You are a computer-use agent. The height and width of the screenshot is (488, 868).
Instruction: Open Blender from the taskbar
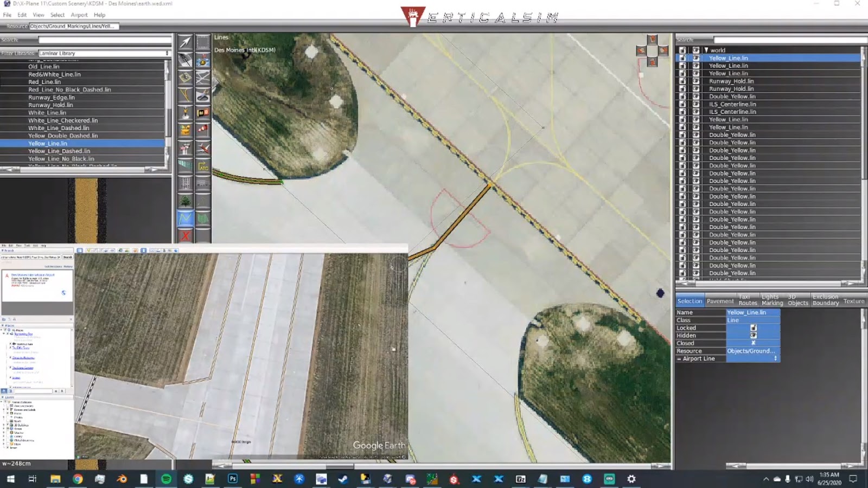[122, 479]
